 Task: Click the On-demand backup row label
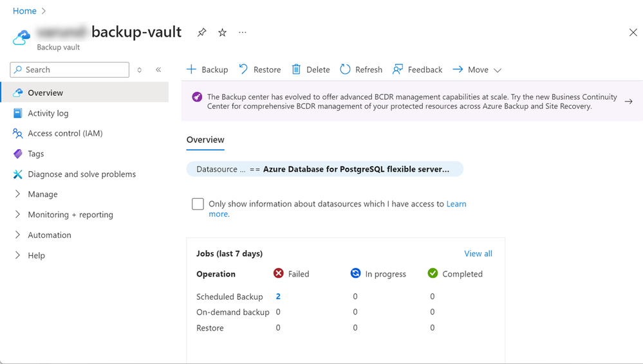click(233, 313)
